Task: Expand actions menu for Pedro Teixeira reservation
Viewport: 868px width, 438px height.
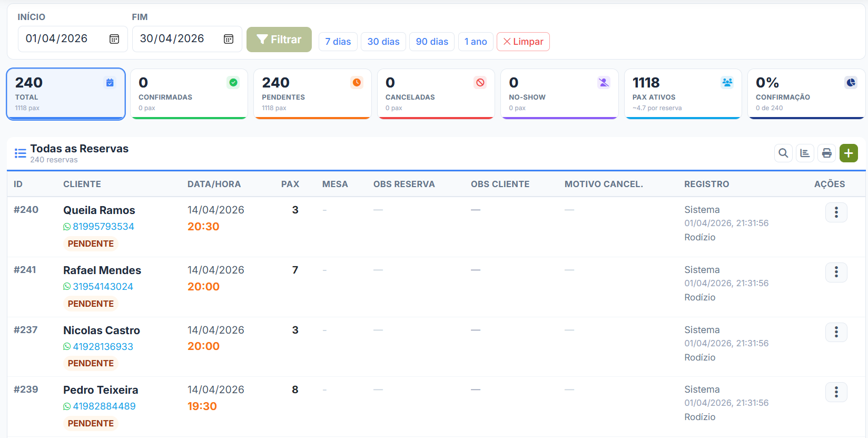Action: point(836,392)
